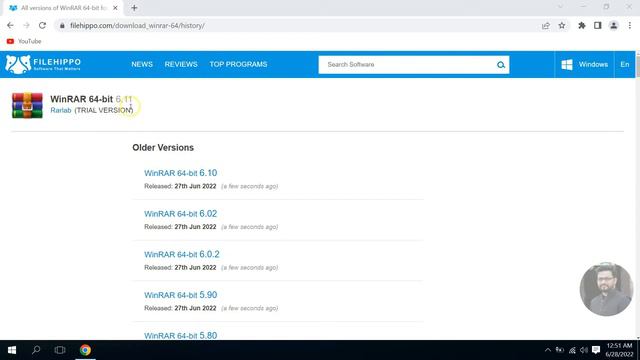The height and width of the screenshot is (360, 640).
Task: Open the REVIEWS menu item
Action: [x=181, y=64]
